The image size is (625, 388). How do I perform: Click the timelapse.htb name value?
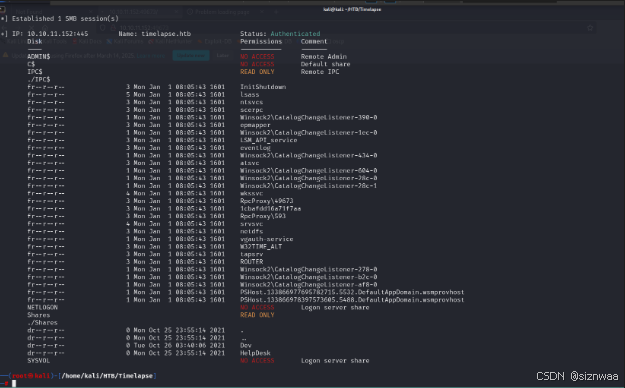click(x=166, y=34)
